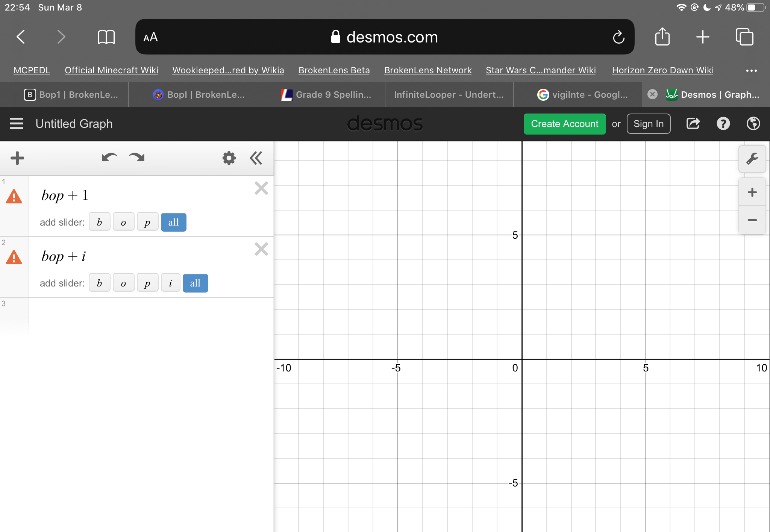Tap the AA reader text-size control
Viewport: 770px width, 532px height.
click(150, 37)
